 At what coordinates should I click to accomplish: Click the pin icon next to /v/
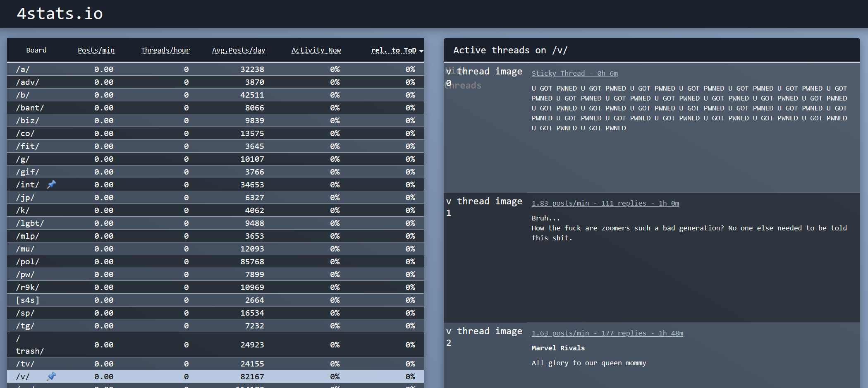click(x=51, y=376)
